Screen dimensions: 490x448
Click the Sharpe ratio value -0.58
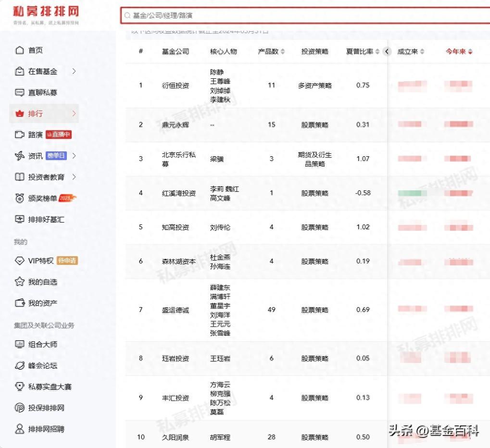363,193
